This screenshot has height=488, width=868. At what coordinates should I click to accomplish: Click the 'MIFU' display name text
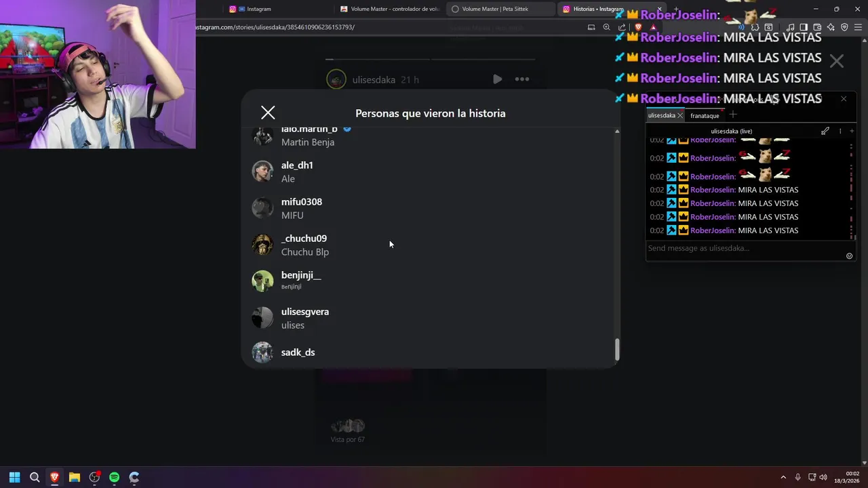click(x=292, y=216)
